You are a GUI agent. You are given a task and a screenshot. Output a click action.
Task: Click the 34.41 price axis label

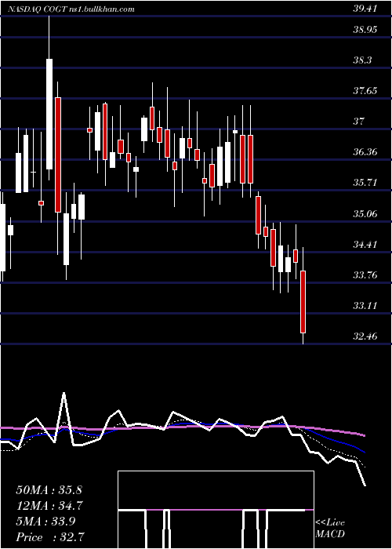pyautogui.click(x=365, y=244)
